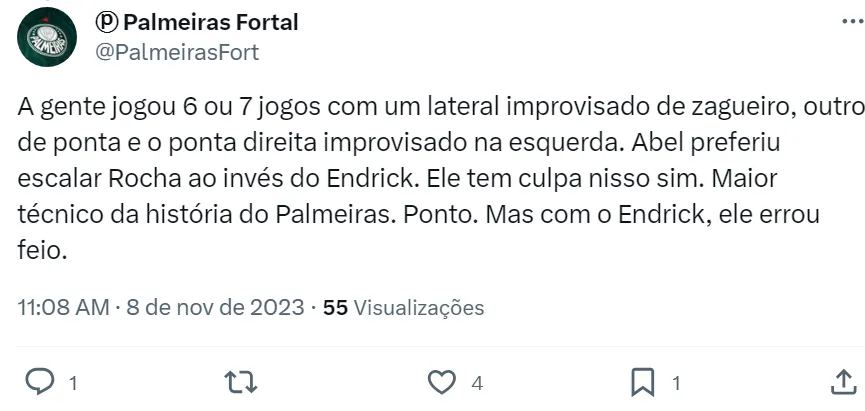Image resolution: width=865 pixels, height=411 pixels.
Task: Open the Palmeiras crest profile picture
Action: pyautogui.click(x=47, y=37)
